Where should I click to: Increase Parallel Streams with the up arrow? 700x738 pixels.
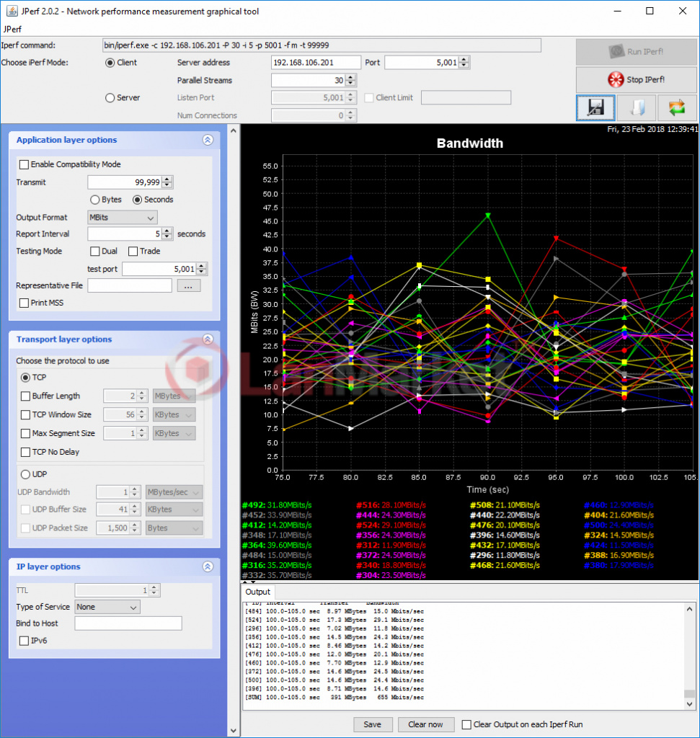352,77
